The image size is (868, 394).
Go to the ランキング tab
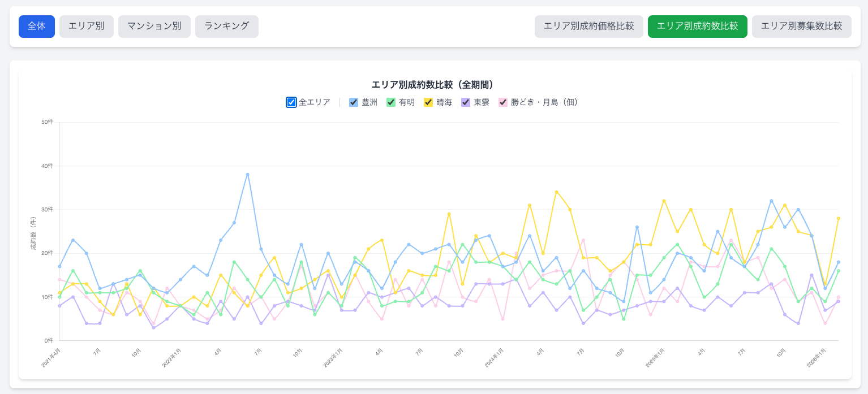(227, 27)
